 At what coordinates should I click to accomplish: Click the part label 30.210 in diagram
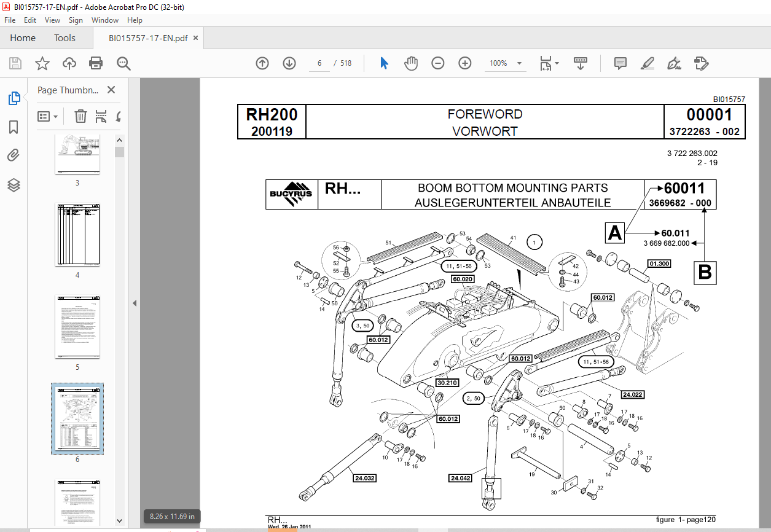[448, 382]
